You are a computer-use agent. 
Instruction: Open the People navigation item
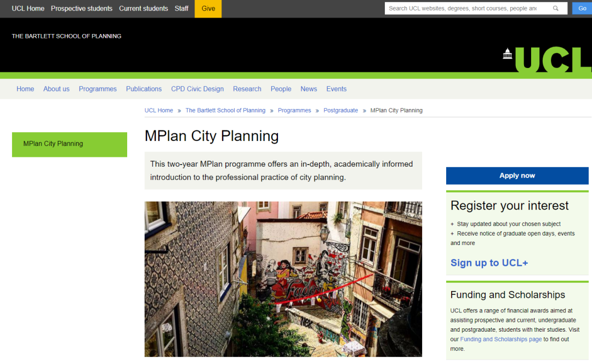(281, 89)
